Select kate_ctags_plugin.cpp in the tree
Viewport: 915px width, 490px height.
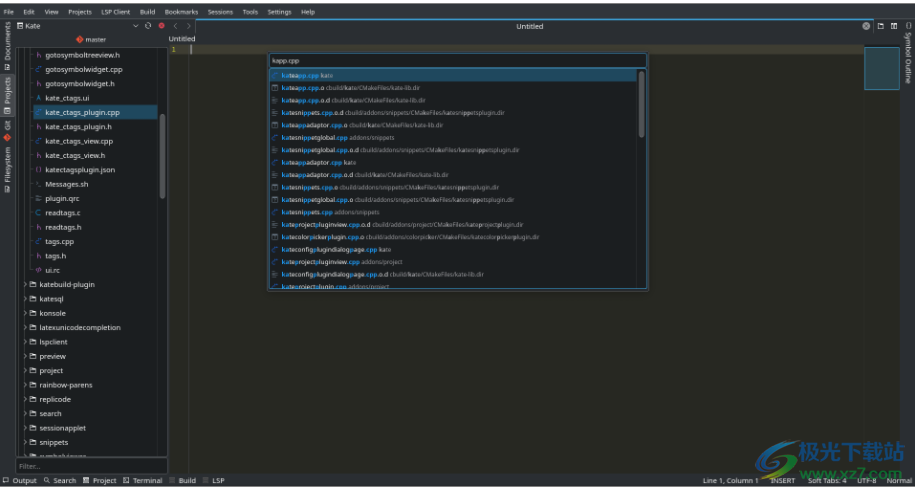click(x=82, y=112)
